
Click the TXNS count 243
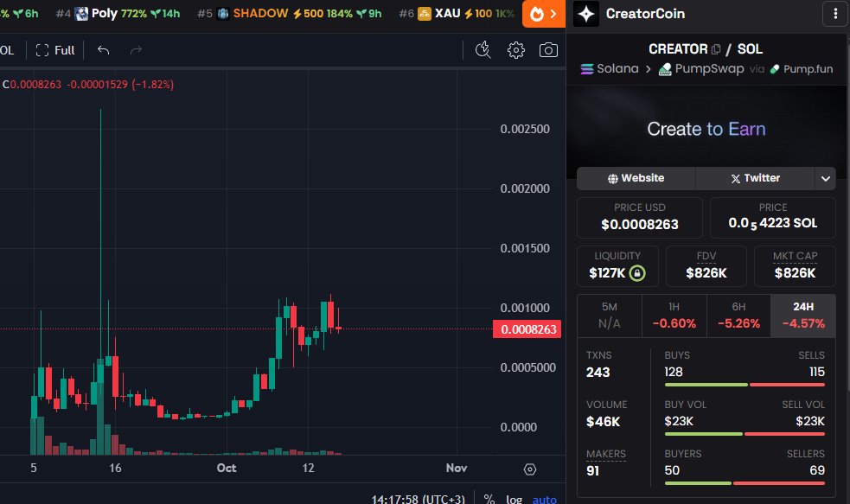[x=598, y=373]
